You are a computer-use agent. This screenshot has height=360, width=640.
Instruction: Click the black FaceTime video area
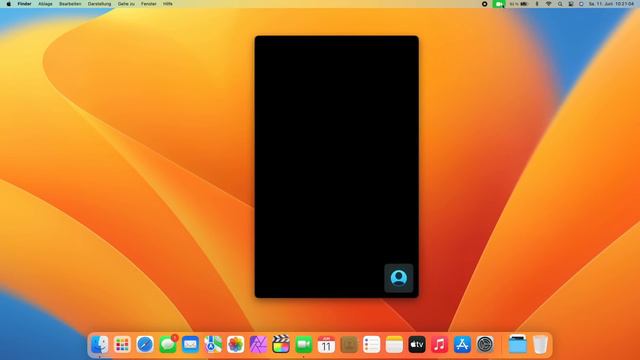(x=336, y=166)
